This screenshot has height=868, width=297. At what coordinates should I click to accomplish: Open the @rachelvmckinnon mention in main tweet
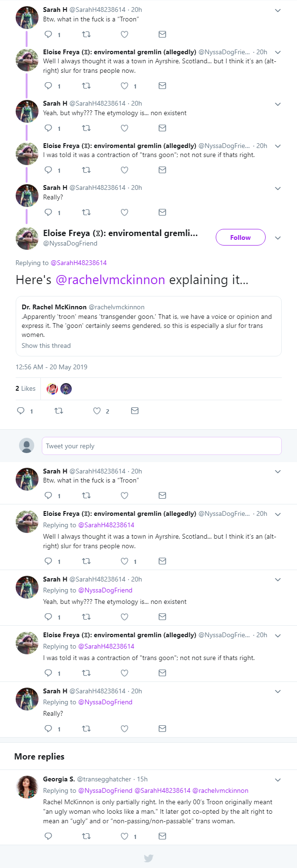click(x=110, y=280)
